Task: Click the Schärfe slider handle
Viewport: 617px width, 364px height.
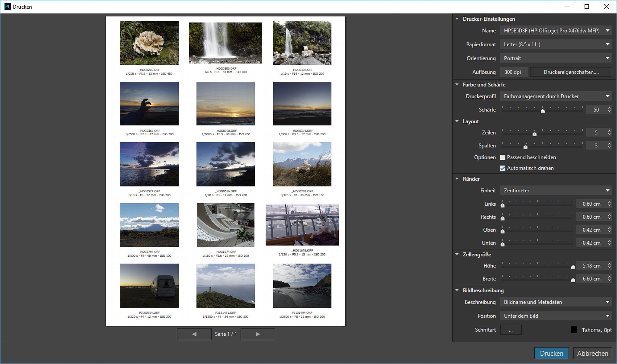Action: tap(543, 111)
